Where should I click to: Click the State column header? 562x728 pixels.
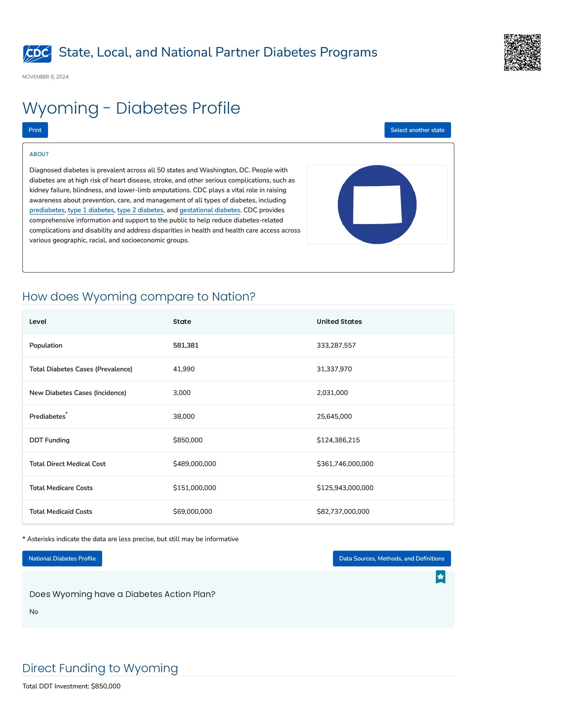182,322
